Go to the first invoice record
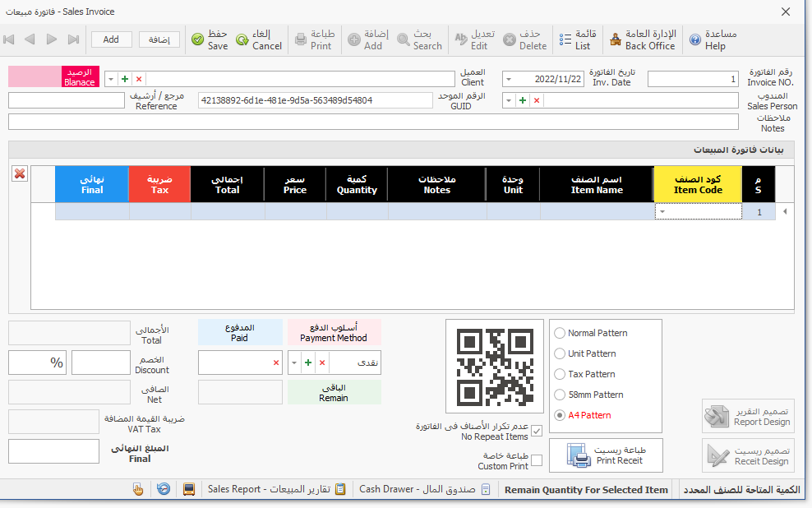The height and width of the screenshot is (508, 812). coord(9,39)
